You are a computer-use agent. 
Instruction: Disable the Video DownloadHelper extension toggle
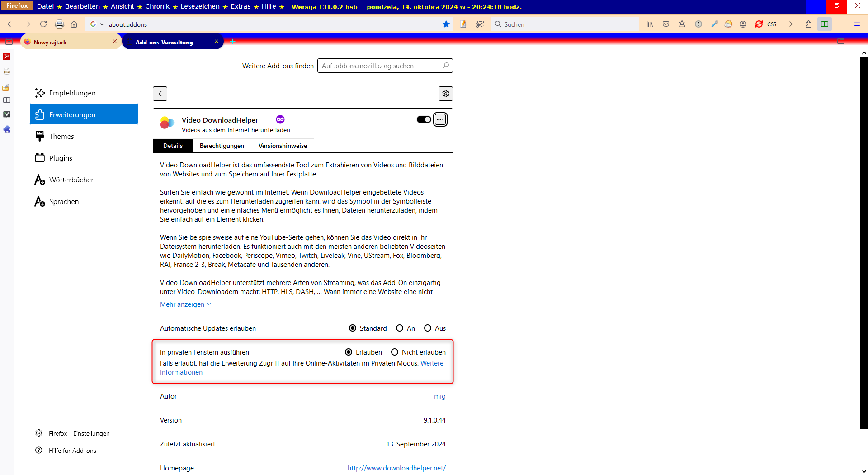coord(424,119)
